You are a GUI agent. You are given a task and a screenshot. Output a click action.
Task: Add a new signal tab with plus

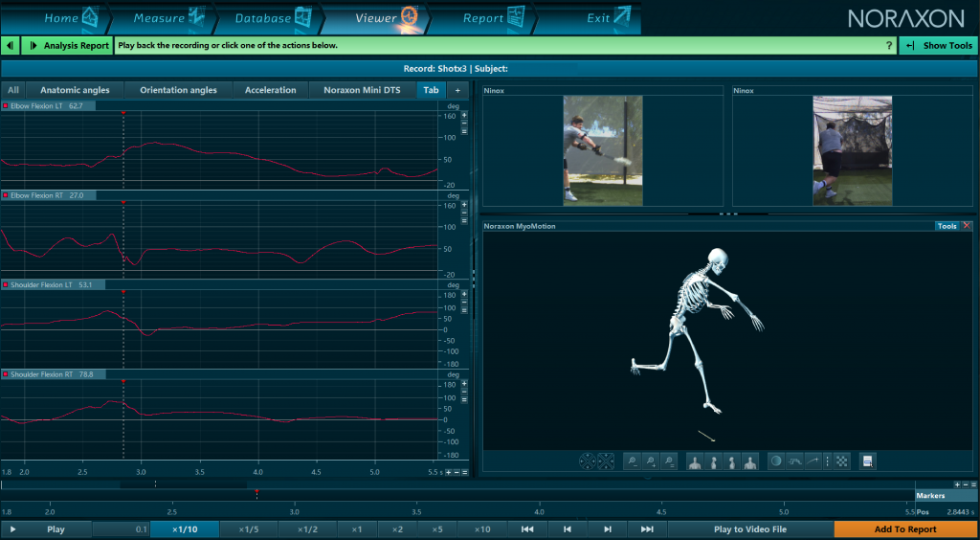[457, 90]
